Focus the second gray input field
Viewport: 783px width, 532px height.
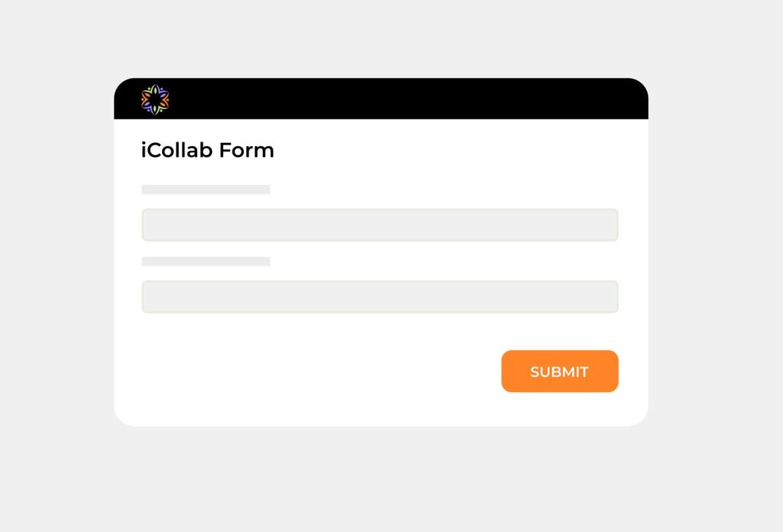(380, 297)
